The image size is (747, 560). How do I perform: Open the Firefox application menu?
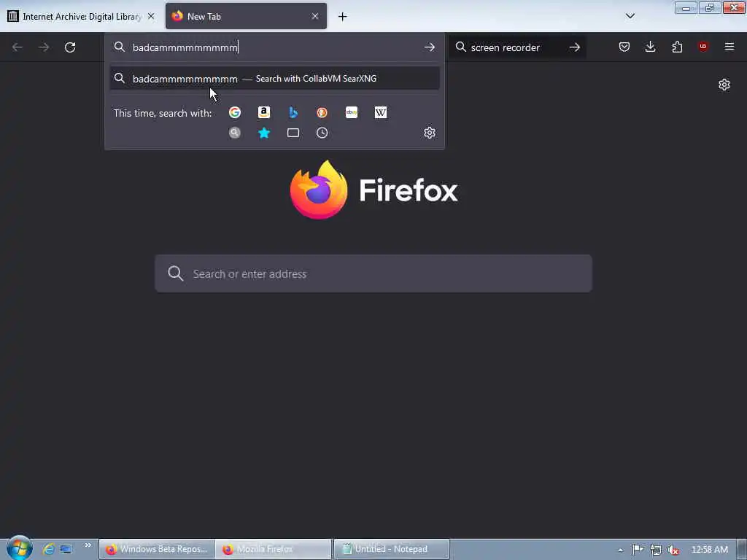729,47
